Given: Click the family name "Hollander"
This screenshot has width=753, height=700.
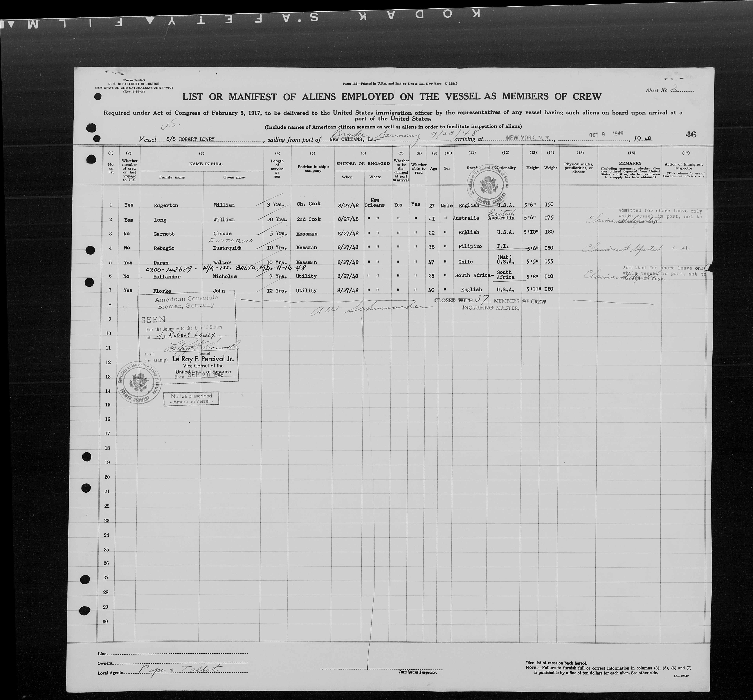Looking at the screenshot, I should [x=167, y=277].
